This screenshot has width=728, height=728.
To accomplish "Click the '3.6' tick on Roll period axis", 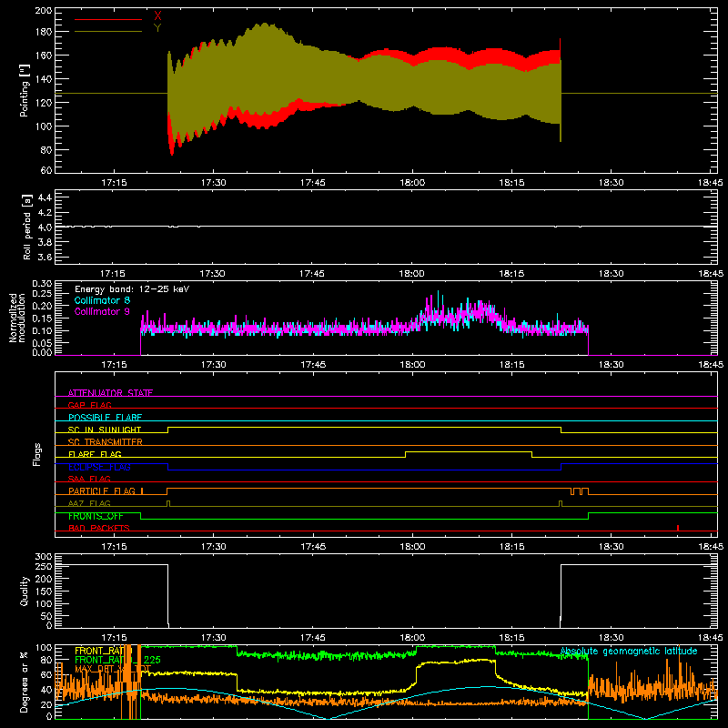I will [45, 257].
